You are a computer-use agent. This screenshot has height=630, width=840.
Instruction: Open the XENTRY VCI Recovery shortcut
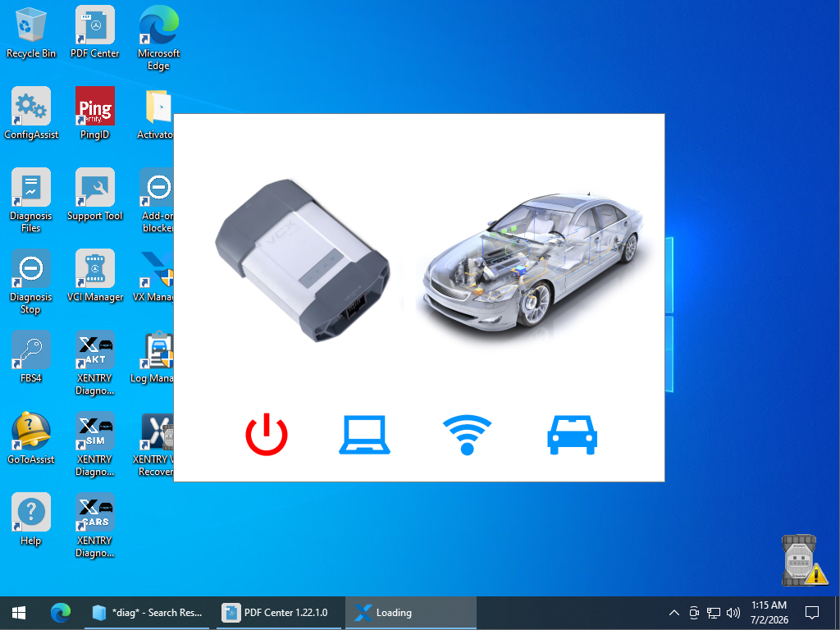point(154,444)
